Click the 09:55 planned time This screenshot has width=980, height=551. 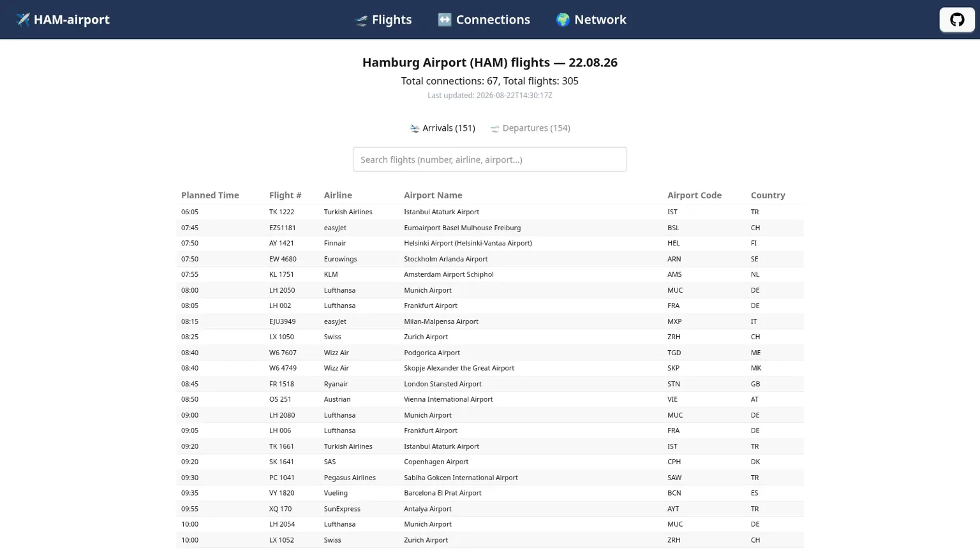[x=189, y=509]
